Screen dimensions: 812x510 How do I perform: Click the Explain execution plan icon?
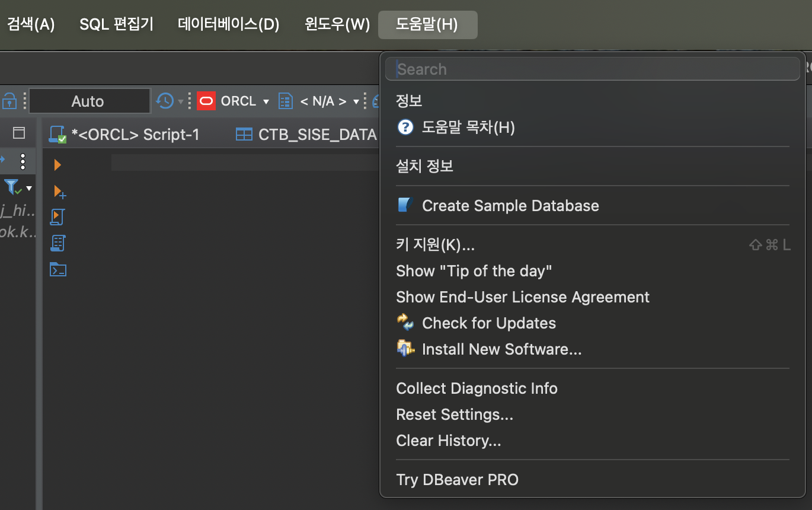[57, 243]
